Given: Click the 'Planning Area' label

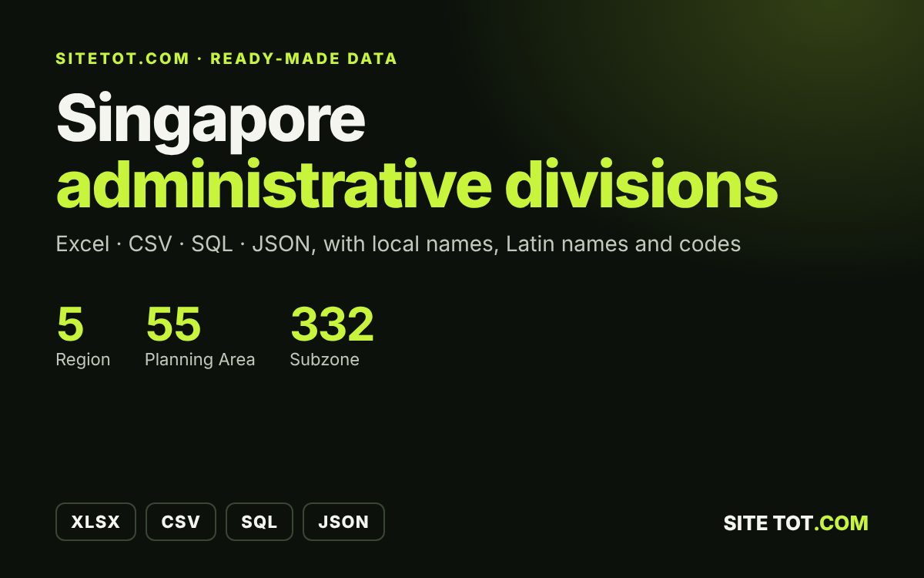Looking at the screenshot, I should 200,360.
